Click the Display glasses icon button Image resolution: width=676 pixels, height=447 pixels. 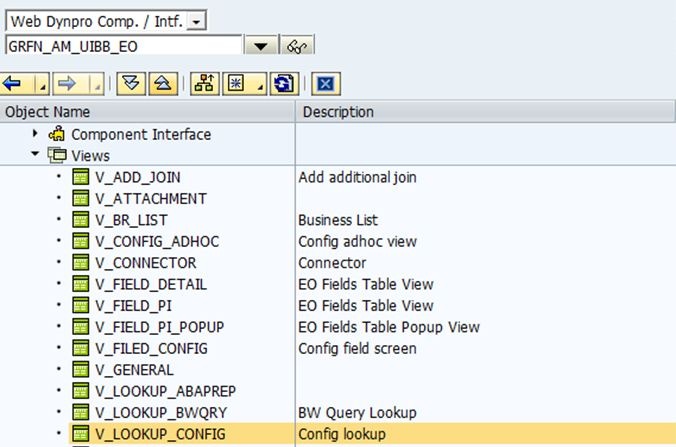[297, 46]
